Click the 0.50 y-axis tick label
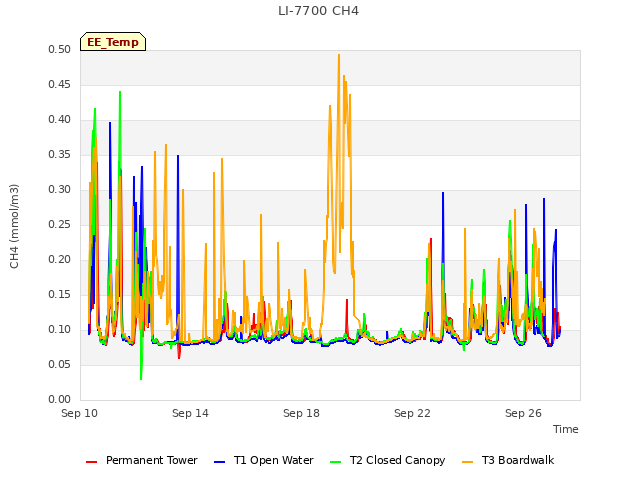Image resolution: width=640 pixels, height=480 pixels. [x=59, y=49]
